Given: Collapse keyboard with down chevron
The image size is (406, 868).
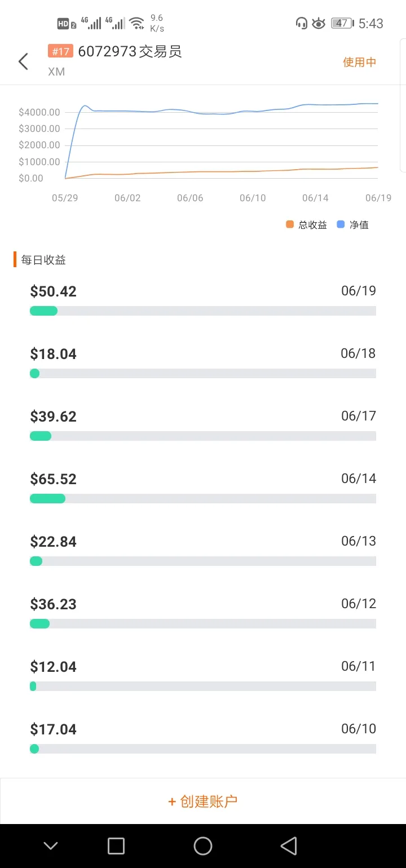Looking at the screenshot, I should click(x=51, y=845).
